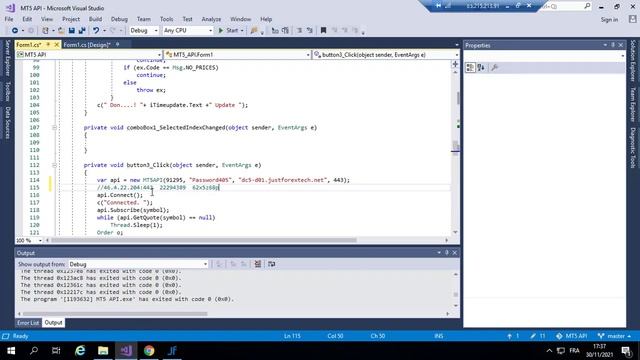Open the MT5 API project navigation dropdown
Viewport: 640px width, 360px height.
[x=89, y=55]
